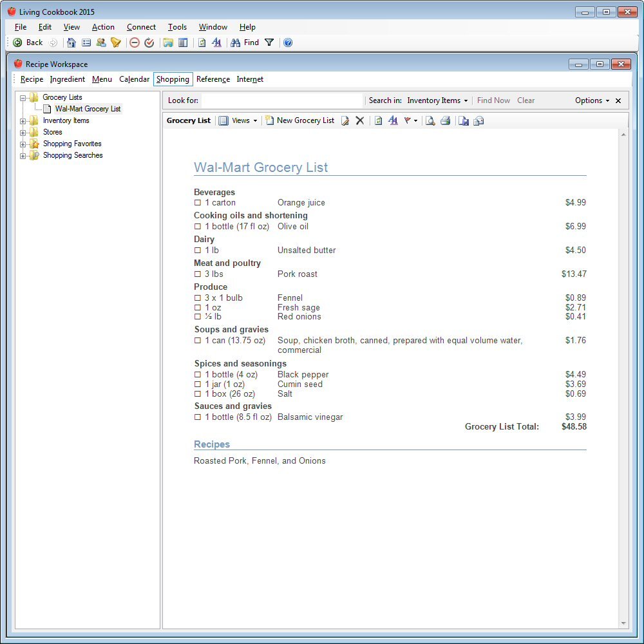Collapse the Grocery Lists tree node

pos(23,98)
